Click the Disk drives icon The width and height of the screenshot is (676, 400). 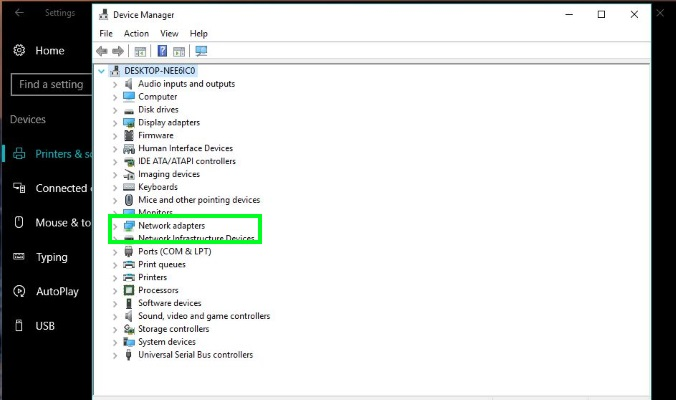pos(128,110)
